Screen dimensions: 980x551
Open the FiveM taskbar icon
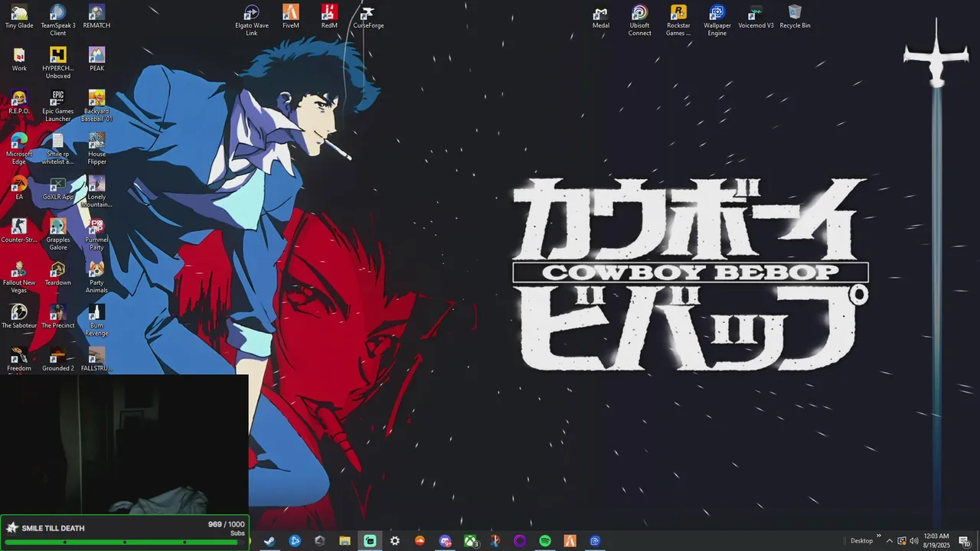pyautogui.click(x=570, y=541)
